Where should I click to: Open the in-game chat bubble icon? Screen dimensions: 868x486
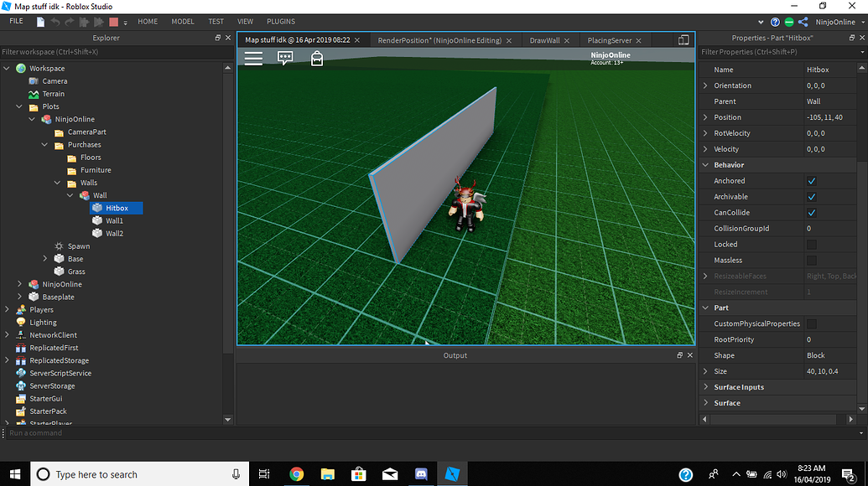coord(285,58)
